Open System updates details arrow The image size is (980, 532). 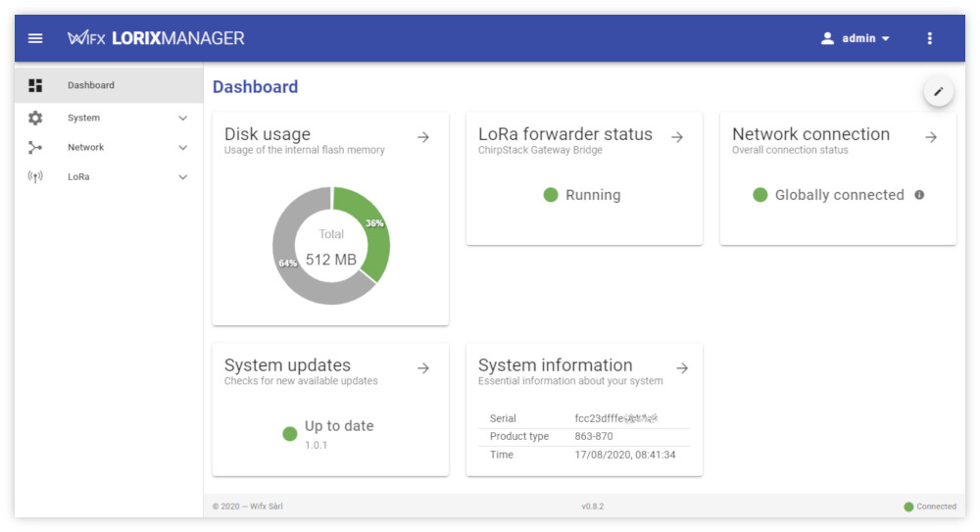423,368
